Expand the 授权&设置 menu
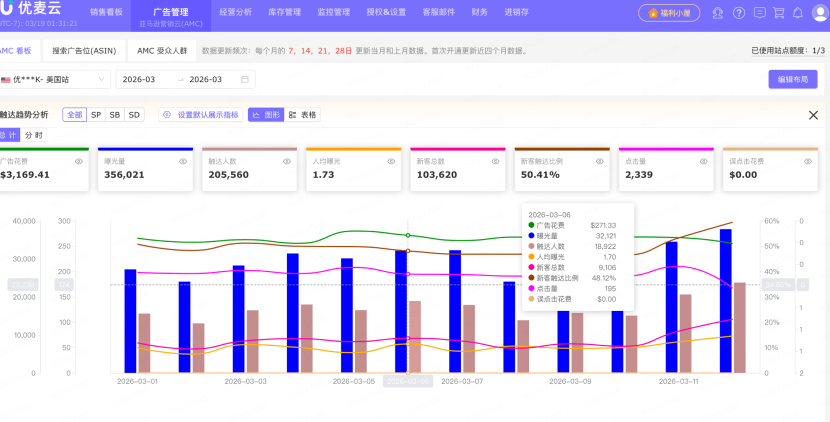The height and width of the screenshot is (422, 830). click(387, 13)
